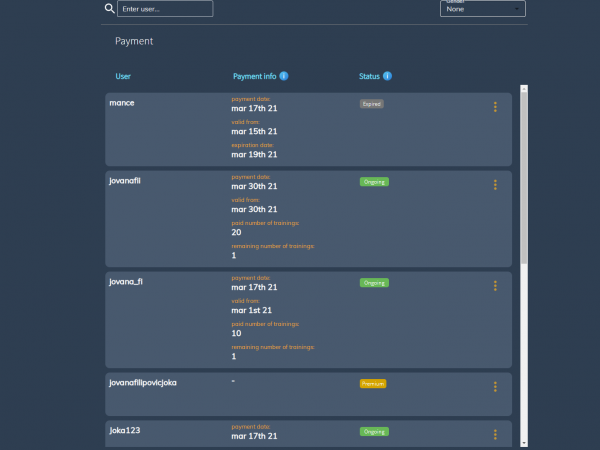This screenshot has width=600, height=450.
Task: Click the Premium badge for jovanafilipovicjoka
Action: coord(373,384)
